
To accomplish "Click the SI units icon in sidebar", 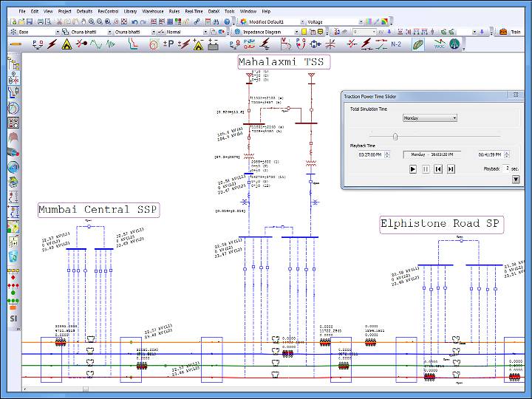I will [13, 318].
